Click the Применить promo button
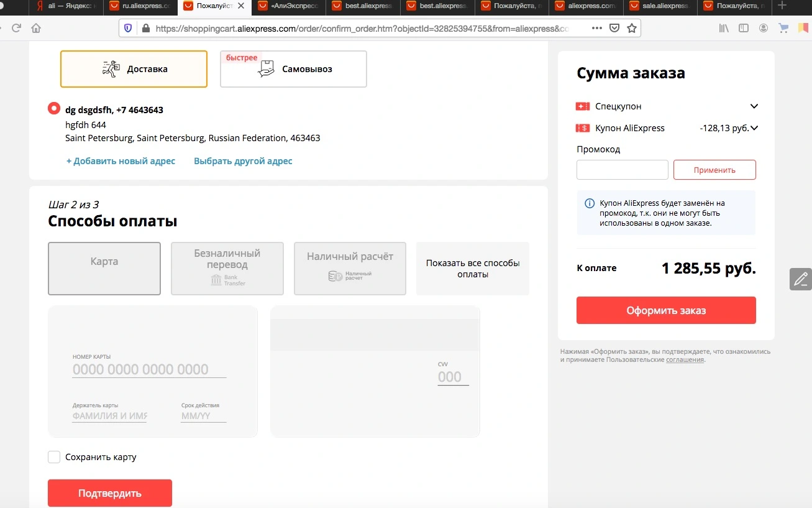This screenshot has height=508, width=812. (x=714, y=170)
